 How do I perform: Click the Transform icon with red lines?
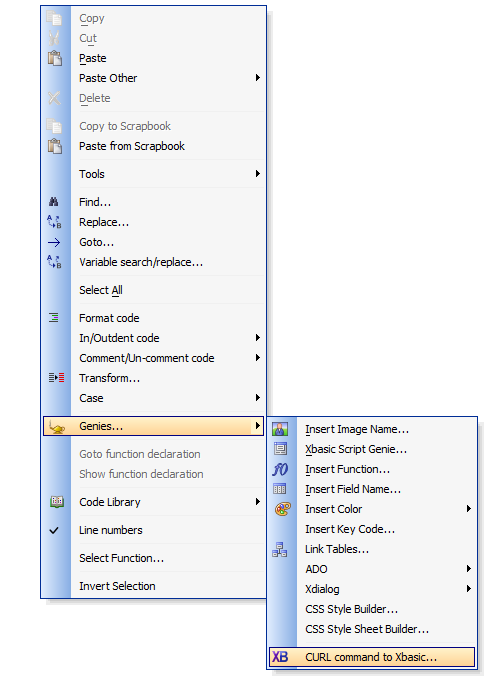(x=56, y=378)
